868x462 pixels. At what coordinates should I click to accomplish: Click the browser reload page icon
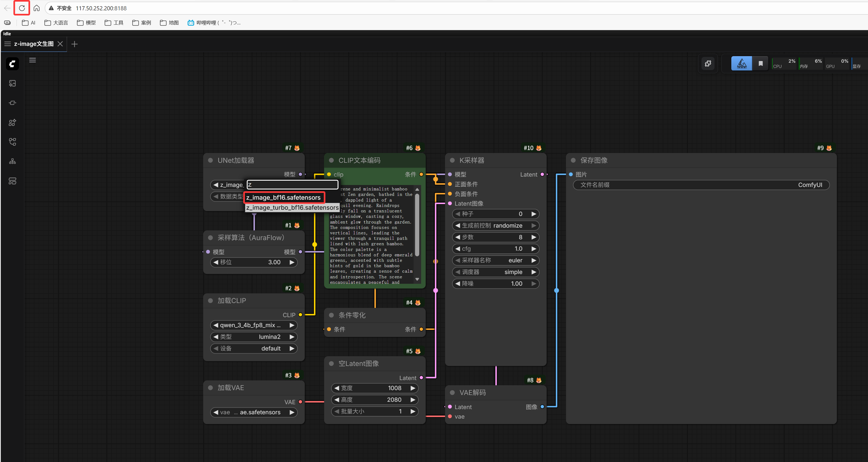click(22, 8)
